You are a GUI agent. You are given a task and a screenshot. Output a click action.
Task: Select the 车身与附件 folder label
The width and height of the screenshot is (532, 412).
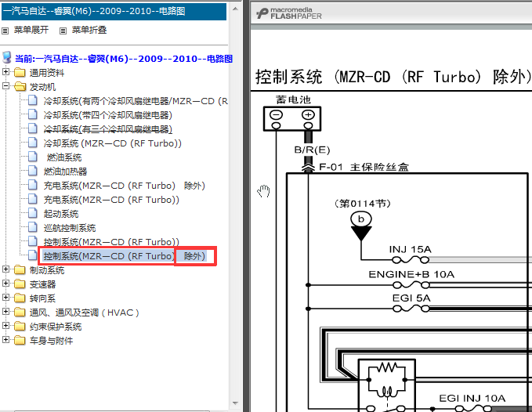coord(51,341)
